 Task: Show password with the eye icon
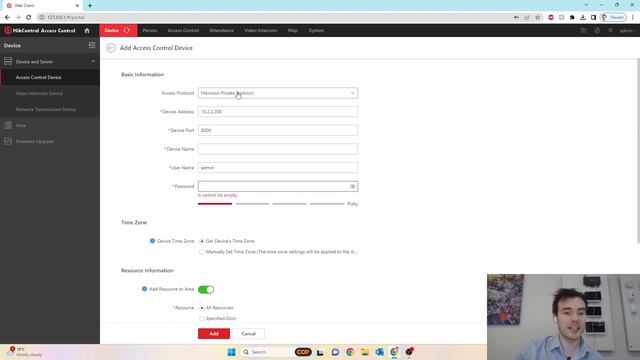click(352, 186)
